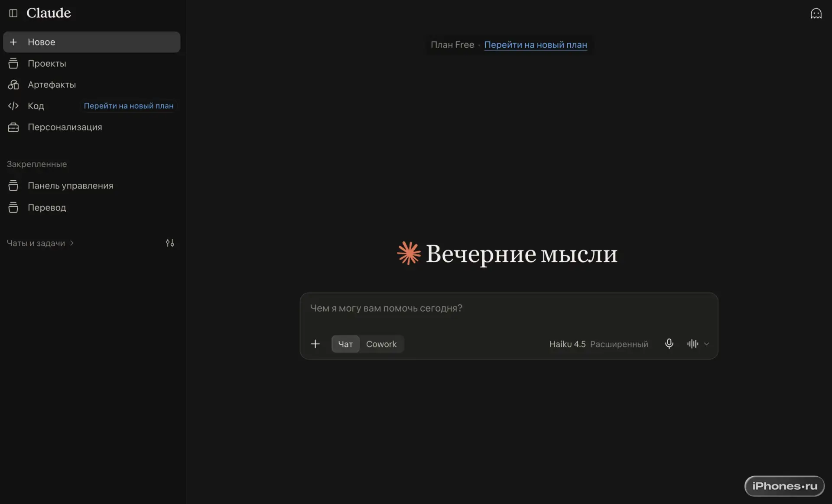Screen dimensions: 832x504
Task: Open the voice options chevron dropdown
Action: coord(707,344)
